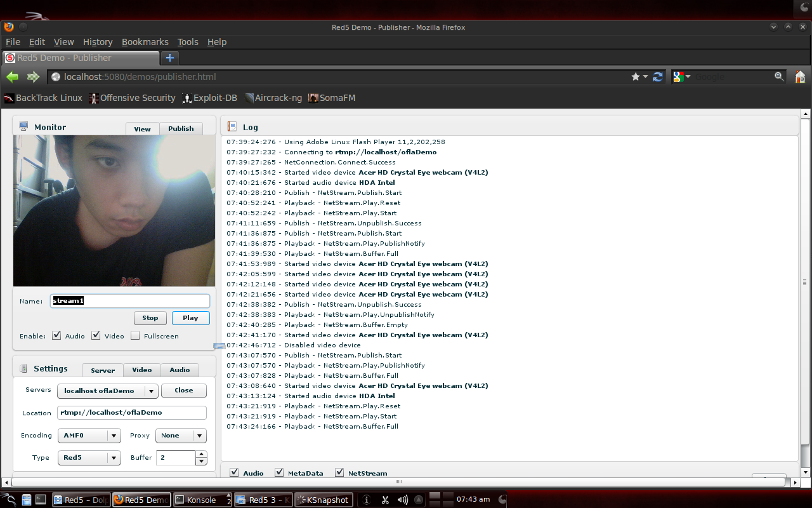This screenshot has height=508, width=812.
Task: Click the green Back arrow in Firefox
Action: tap(12, 77)
